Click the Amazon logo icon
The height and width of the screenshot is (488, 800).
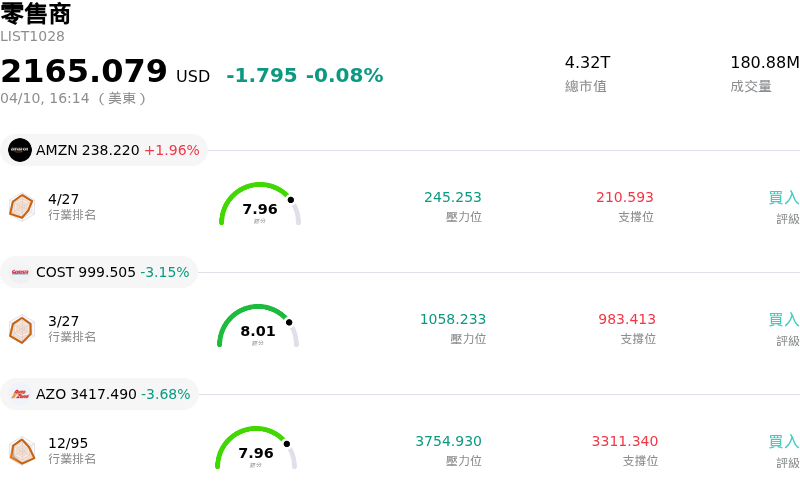[x=20, y=150]
